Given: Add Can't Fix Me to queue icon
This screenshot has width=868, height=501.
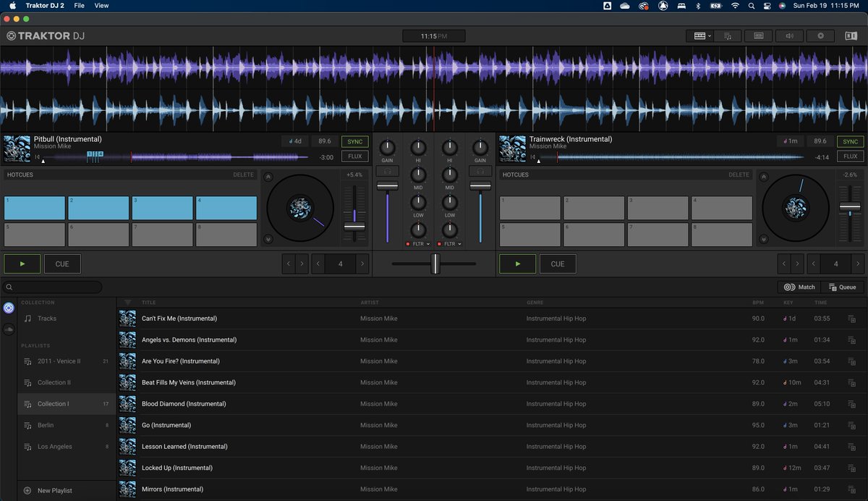Looking at the screenshot, I should (851, 319).
